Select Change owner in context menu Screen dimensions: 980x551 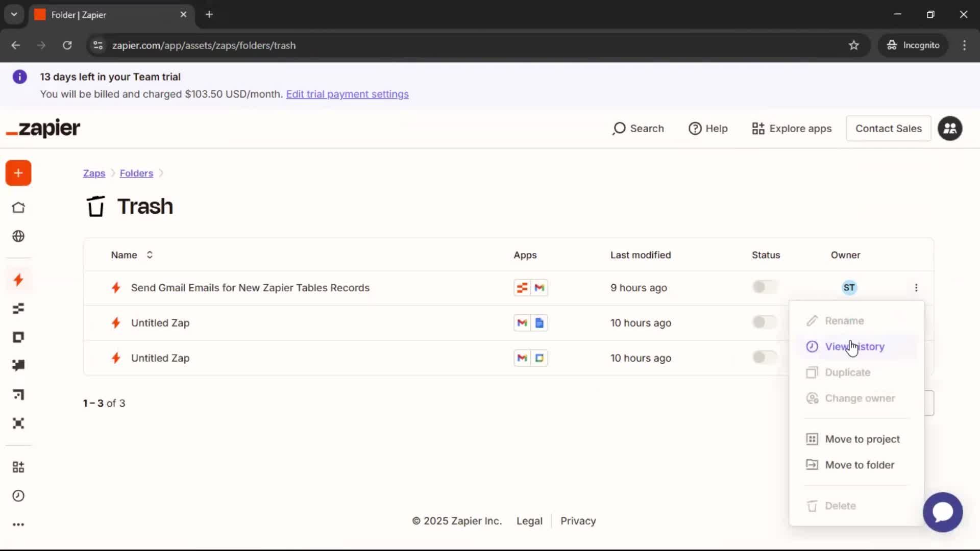856,398
